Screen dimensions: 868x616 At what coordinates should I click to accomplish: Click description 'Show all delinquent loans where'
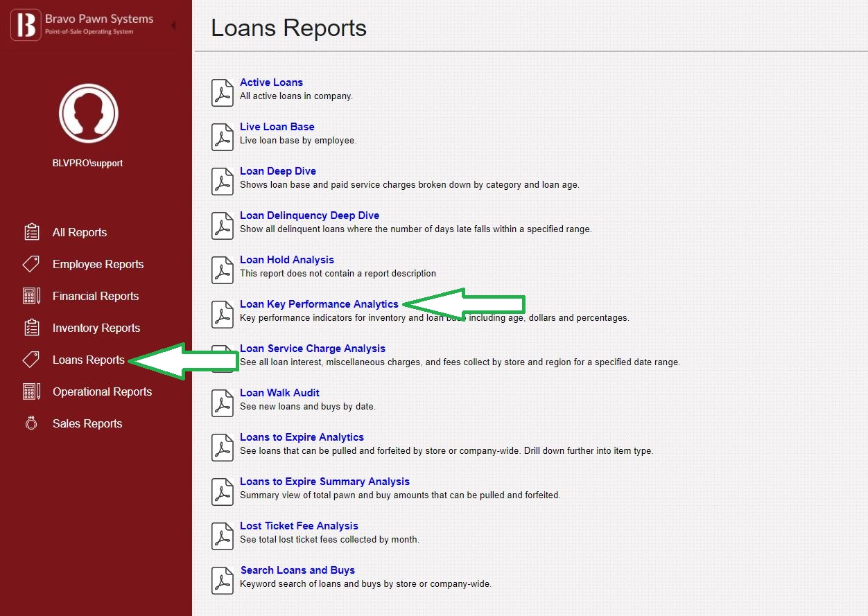(x=416, y=229)
